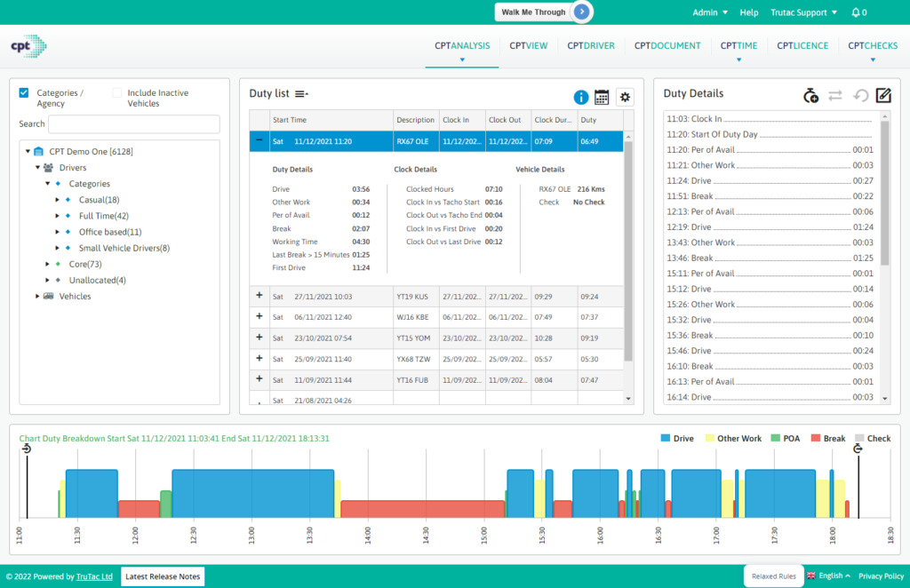Expand the Full Time(42) category
This screenshot has height=588, width=910.
point(58,216)
